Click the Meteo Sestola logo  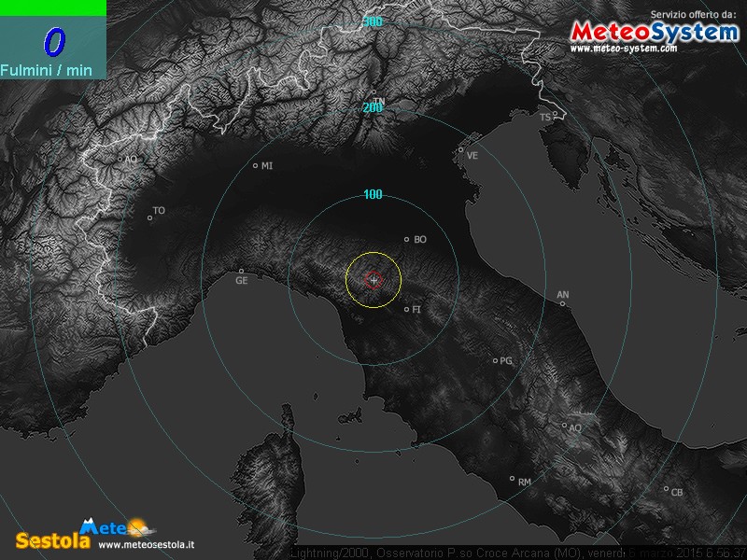[x=79, y=533]
